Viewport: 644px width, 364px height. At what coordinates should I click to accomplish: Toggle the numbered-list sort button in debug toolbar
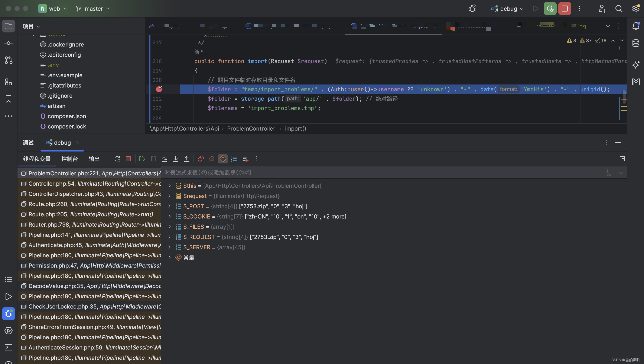click(234, 159)
